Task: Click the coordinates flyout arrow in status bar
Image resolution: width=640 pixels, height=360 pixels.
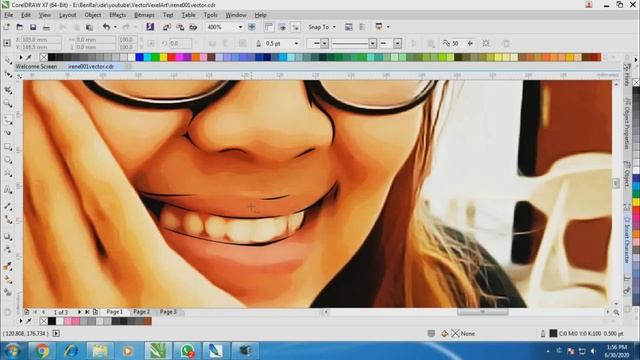Action: [x=56, y=333]
